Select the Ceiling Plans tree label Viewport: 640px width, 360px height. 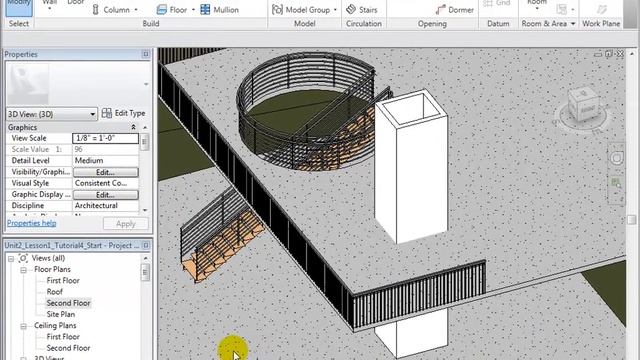[55, 325]
